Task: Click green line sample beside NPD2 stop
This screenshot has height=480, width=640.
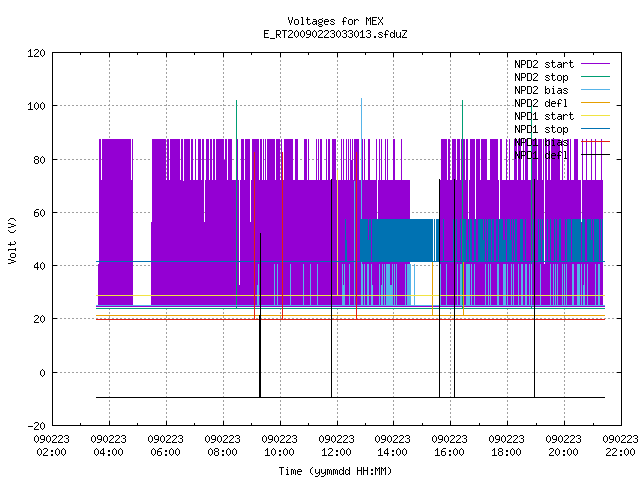Action: click(596, 77)
